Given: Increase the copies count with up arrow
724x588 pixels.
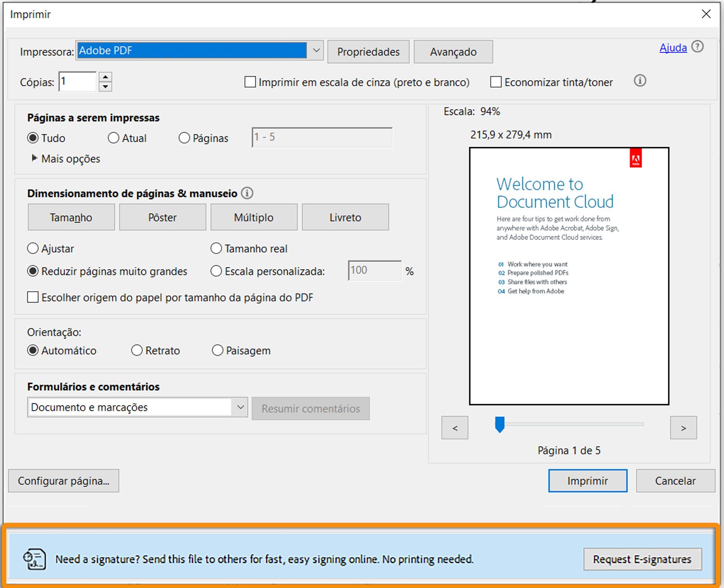Looking at the screenshot, I should (105, 77).
